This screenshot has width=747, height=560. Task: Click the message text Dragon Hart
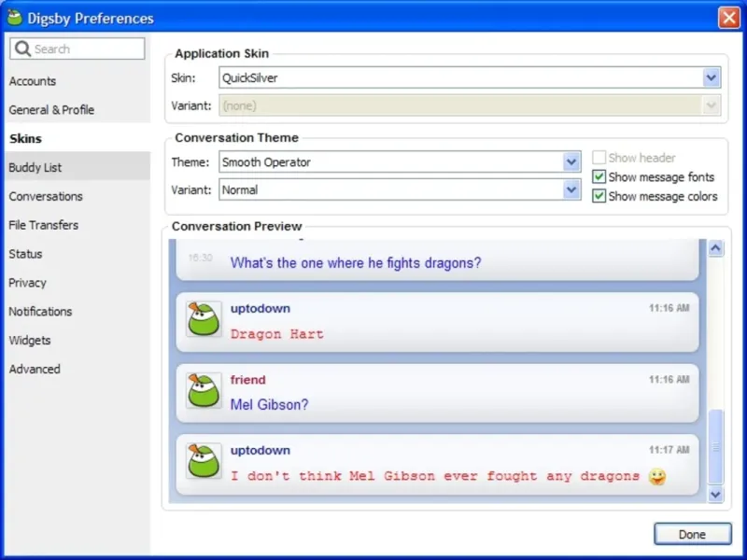[x=276, y=334]
